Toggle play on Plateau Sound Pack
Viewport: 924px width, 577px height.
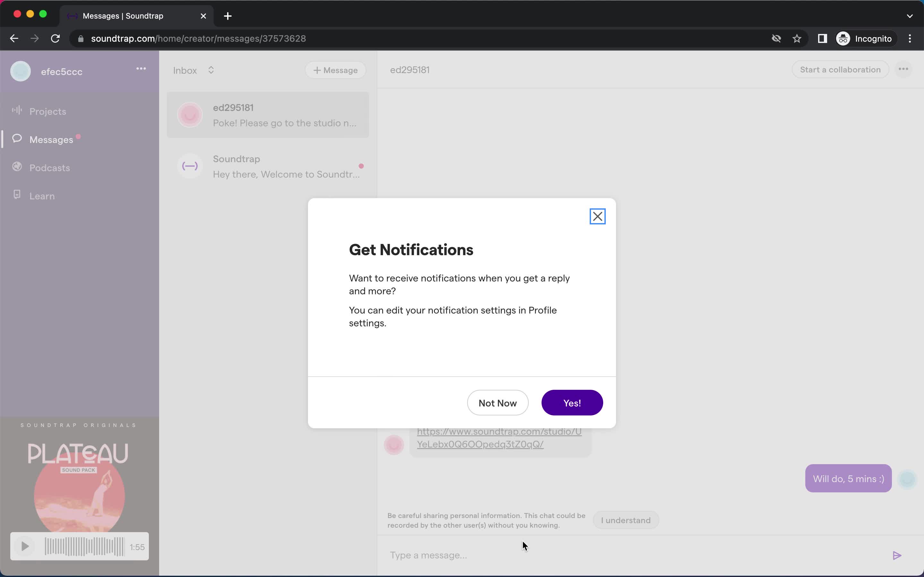point(25,547)
